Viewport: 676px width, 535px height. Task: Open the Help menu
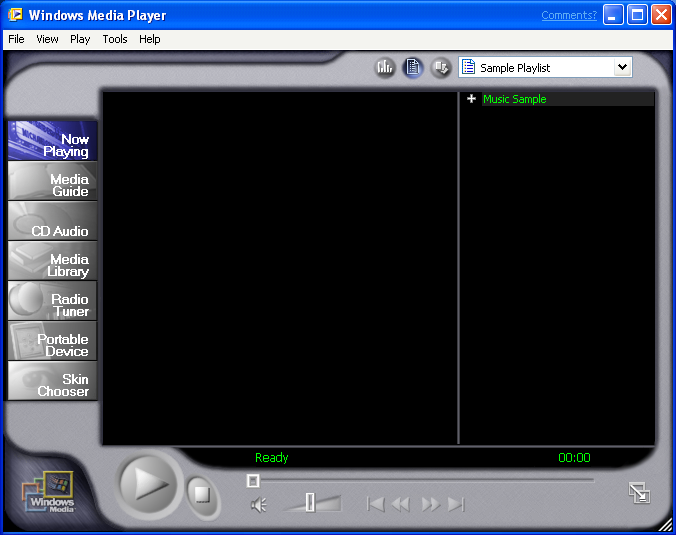tap(150, 39)
